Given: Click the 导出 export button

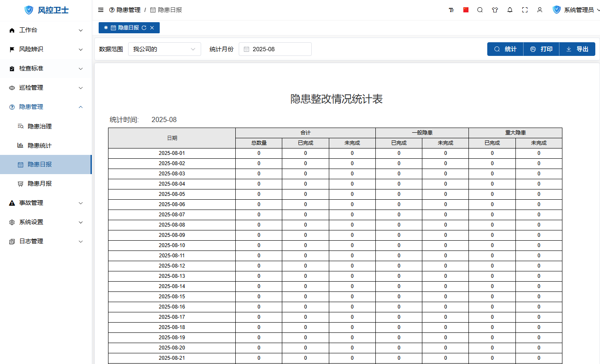Looking at the screenshot, I should [577, 49].
